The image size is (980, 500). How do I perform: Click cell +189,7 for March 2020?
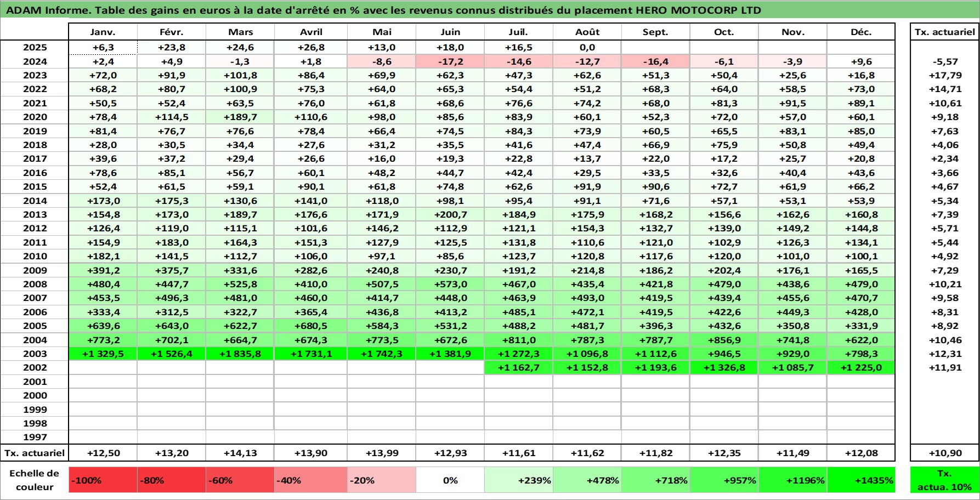(240, 117)
